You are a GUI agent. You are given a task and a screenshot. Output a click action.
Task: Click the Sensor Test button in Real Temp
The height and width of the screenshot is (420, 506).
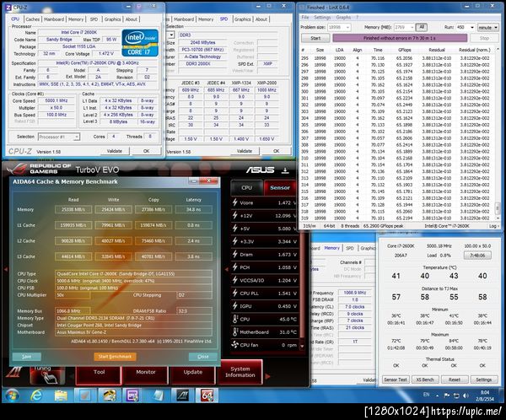point(396,380)
